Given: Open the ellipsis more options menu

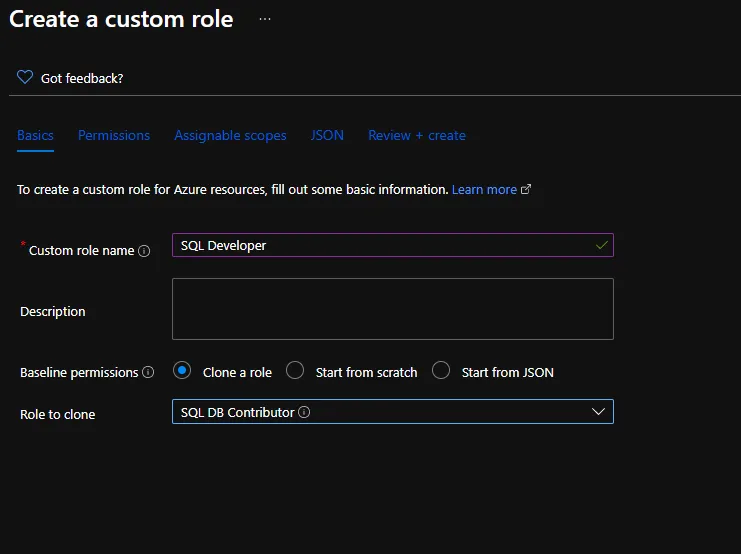Looking at the screenshot, I should click(x=265, y=19).
